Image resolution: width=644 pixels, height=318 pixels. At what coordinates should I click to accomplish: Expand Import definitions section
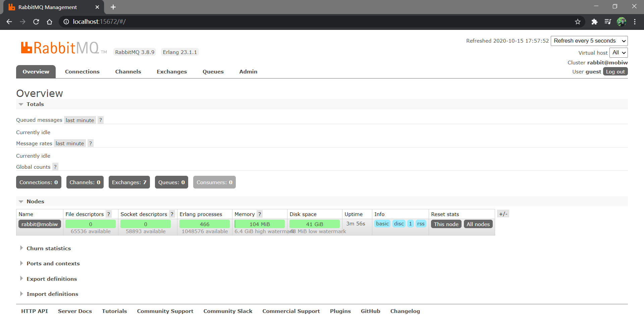49,294
